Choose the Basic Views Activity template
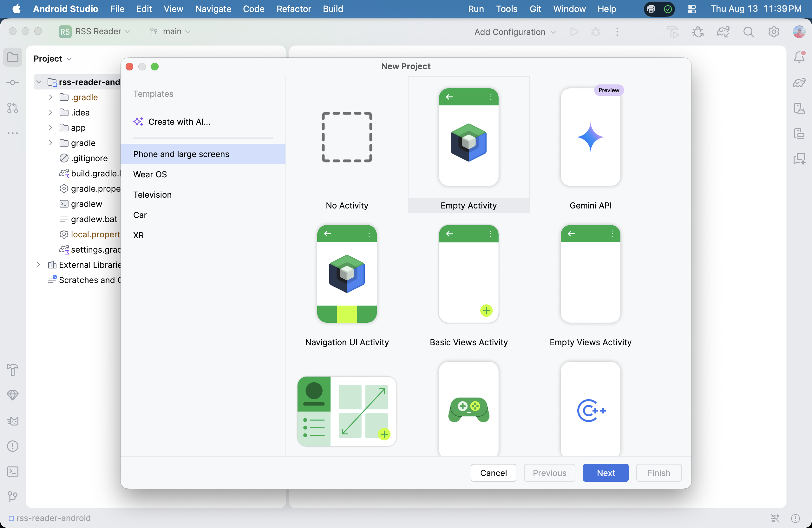The width and height of the screenshot is (812, 528). click(469, 281)
